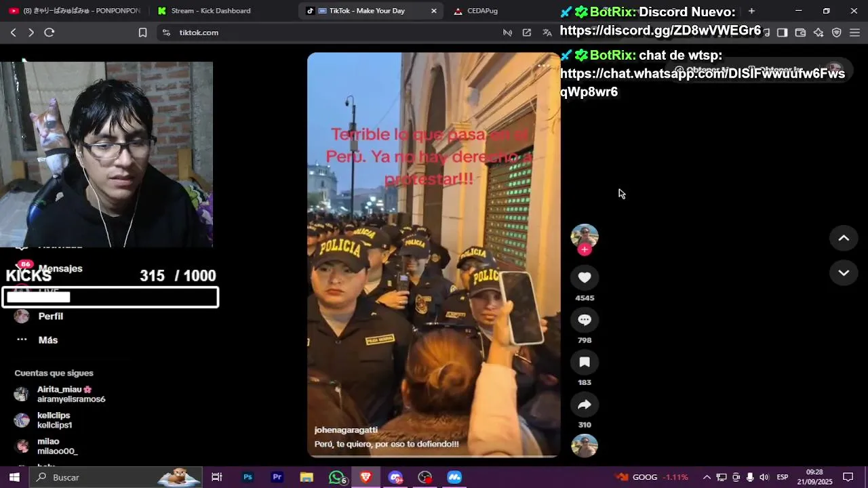
Task: Open a new browser tab with plus
Action: (x=751, y=11)
